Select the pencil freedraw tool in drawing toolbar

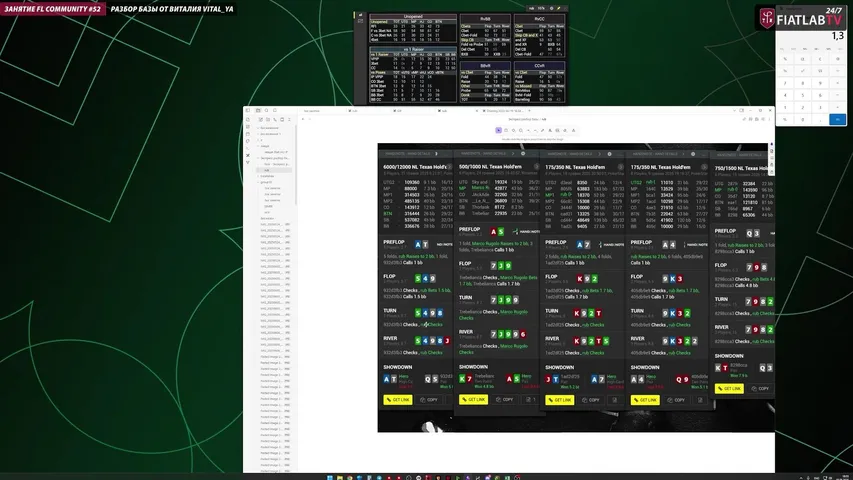tap(542, 130)
